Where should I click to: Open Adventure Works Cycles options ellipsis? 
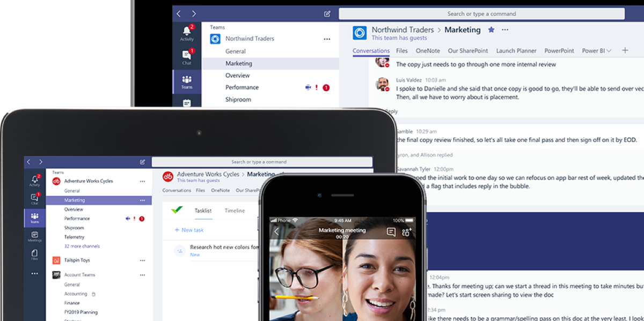[x=142, y=182]
